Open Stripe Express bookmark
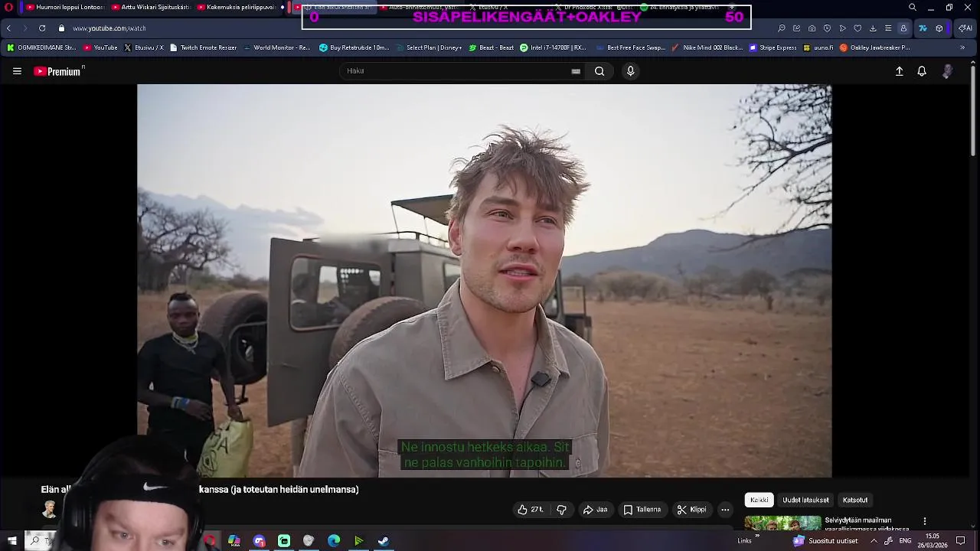980x551 pixels. (x=773, y=47)
